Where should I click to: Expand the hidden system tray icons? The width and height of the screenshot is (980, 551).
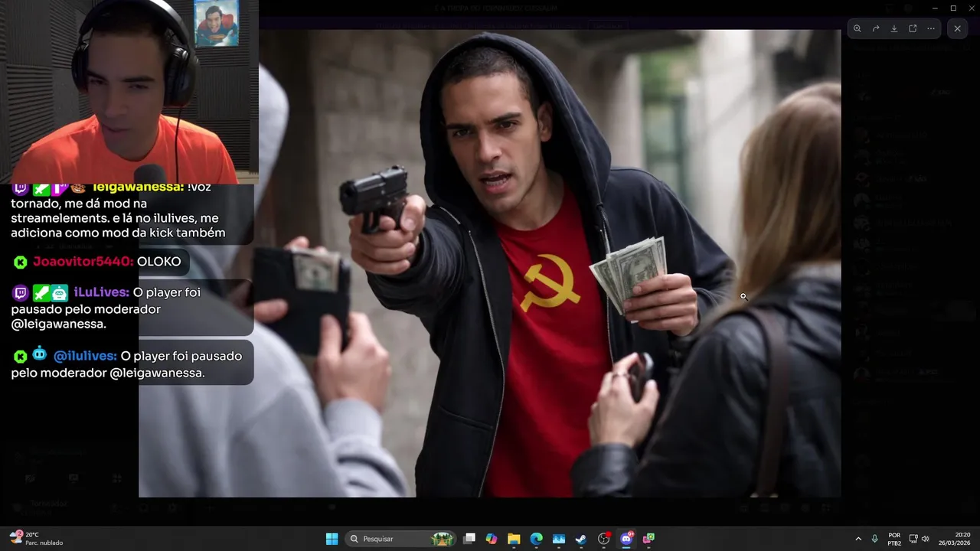click(858, 539)
